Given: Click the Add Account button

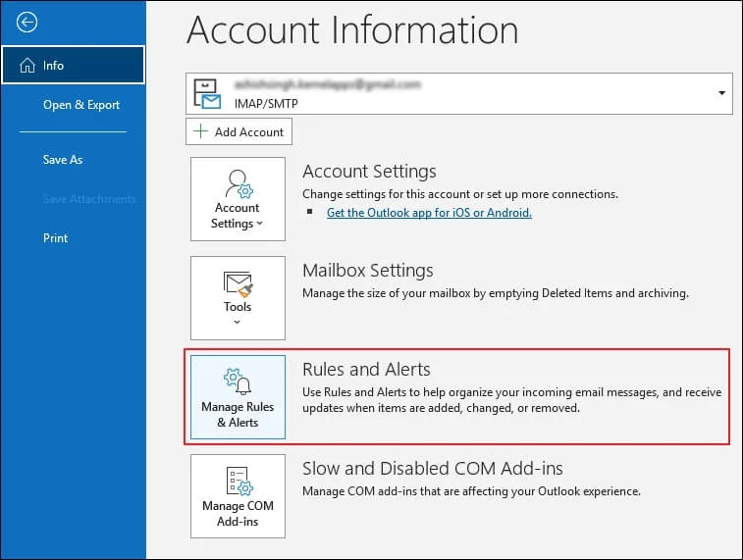Looking at the screenshot, I should coord(239,131).
